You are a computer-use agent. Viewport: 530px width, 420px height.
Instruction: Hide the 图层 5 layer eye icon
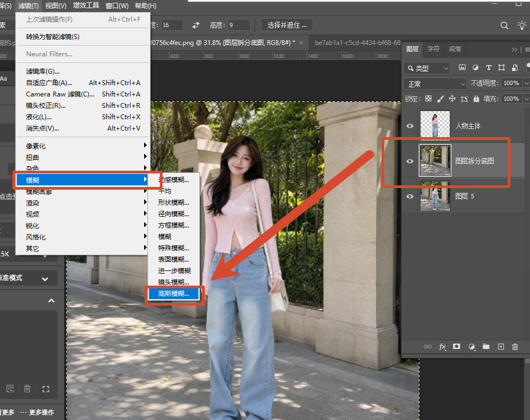(x=410, y=196)
